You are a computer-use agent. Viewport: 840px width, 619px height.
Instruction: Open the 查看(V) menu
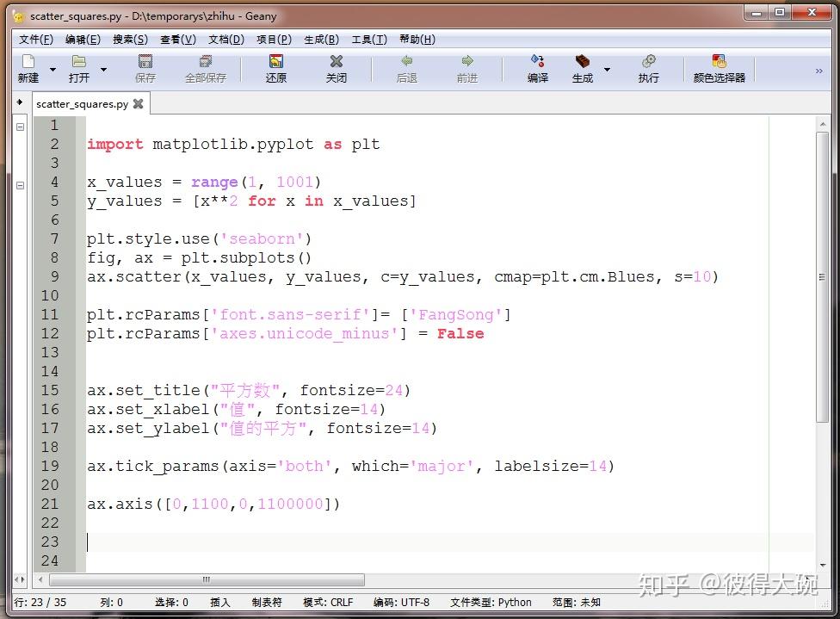point(178,39)
